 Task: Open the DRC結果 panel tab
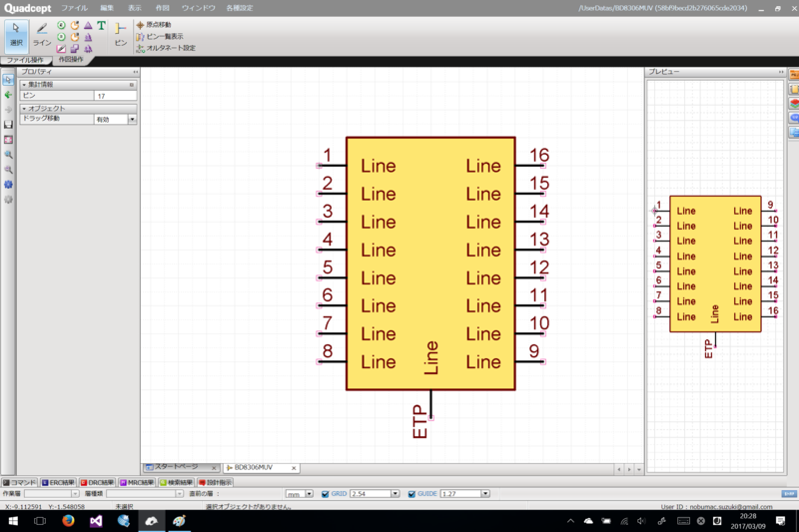tap(97, 482)
